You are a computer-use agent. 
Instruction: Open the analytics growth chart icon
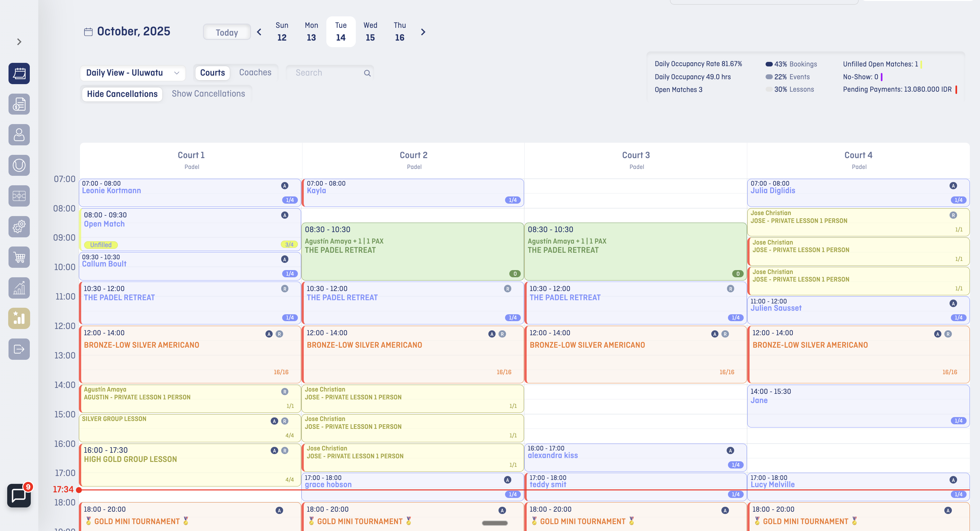point(19,288)
